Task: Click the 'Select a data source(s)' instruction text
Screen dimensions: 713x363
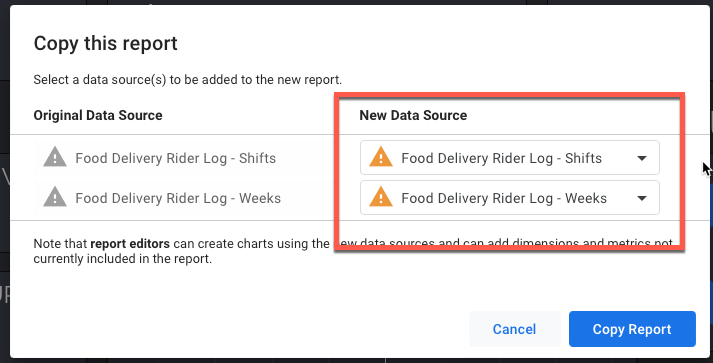Action: pos(188,80)
